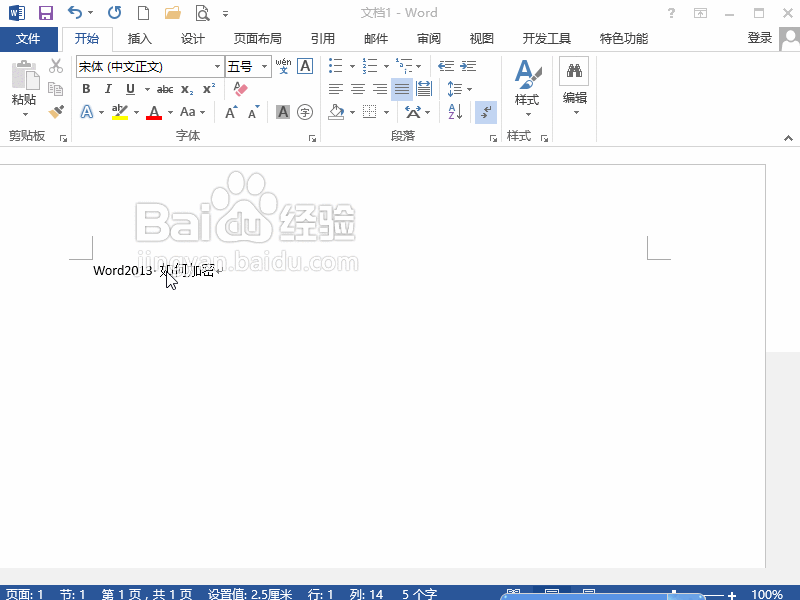Launch the 段落 paragraph settings dialog
Screen dimensions: 800x600
493,138
